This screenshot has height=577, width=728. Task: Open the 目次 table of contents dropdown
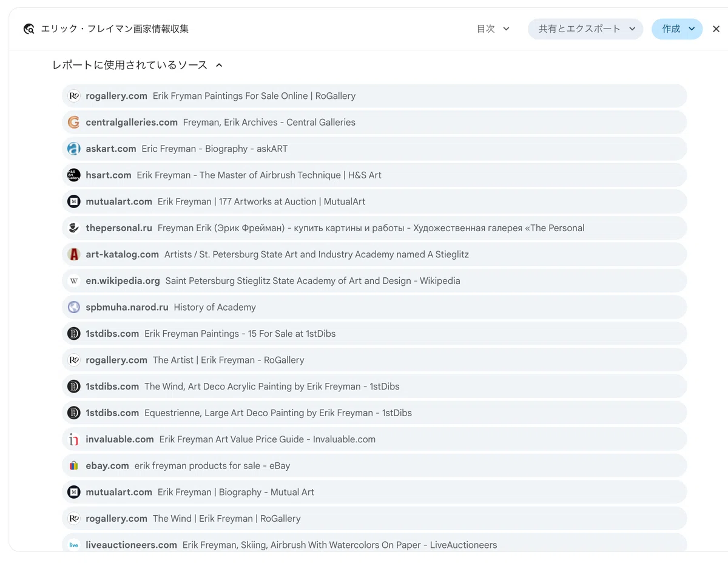tap(493, 29)
